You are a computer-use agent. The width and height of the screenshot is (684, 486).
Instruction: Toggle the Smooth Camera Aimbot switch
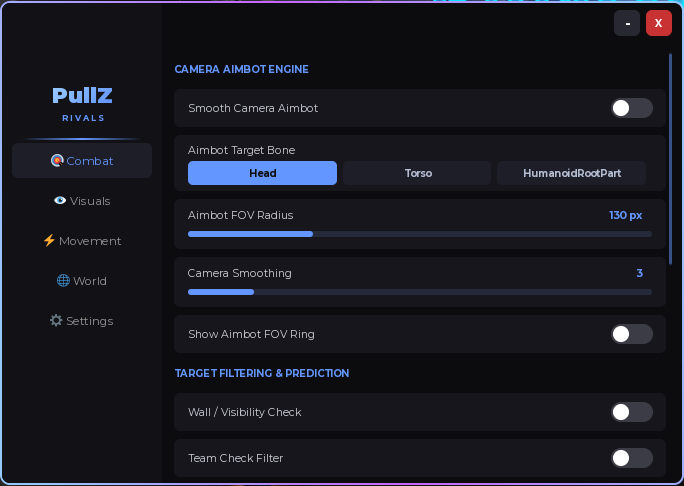[x=632, y=108]
